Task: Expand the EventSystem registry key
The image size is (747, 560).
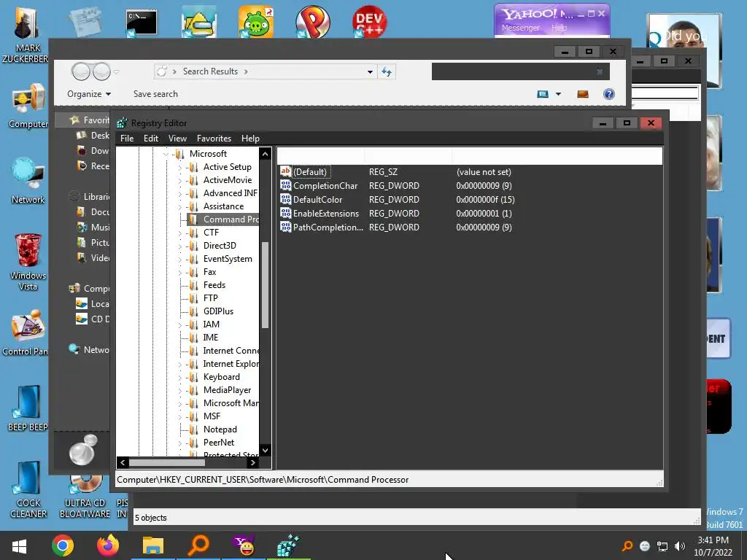Action: pyautogui.click(x=179, y=260)
